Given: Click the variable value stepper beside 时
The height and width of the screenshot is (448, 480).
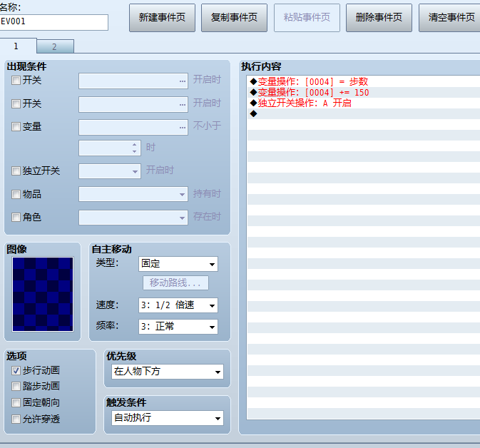Looking at the screenshot, I should pos(110,148).
